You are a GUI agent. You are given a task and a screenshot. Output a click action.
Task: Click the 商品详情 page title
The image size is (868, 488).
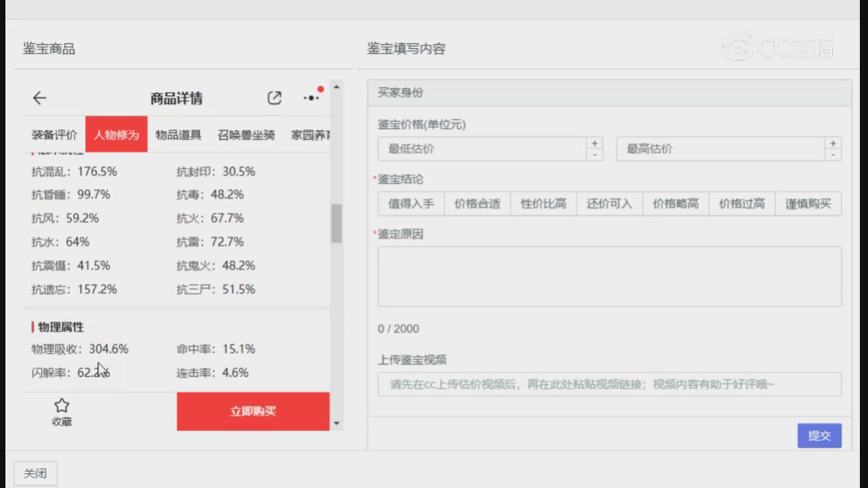[176, 98]
